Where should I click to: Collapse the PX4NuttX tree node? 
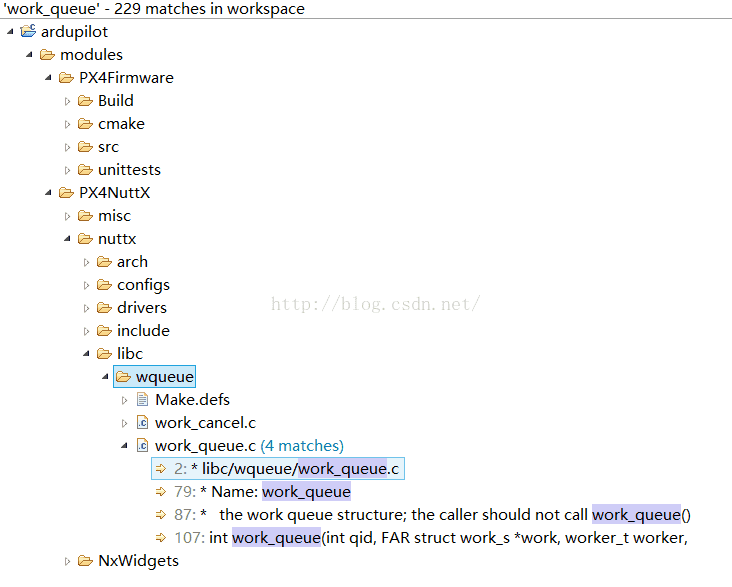[49, 192]
